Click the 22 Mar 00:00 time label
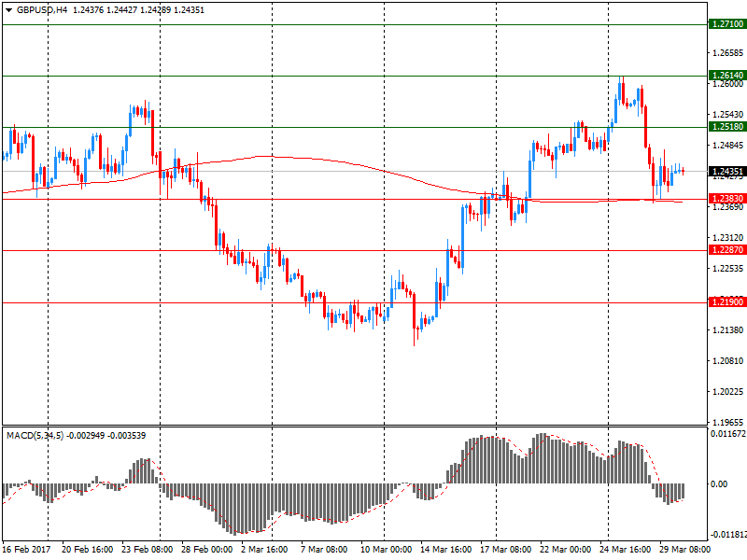The image size is (747, 560). pos(566,550)
